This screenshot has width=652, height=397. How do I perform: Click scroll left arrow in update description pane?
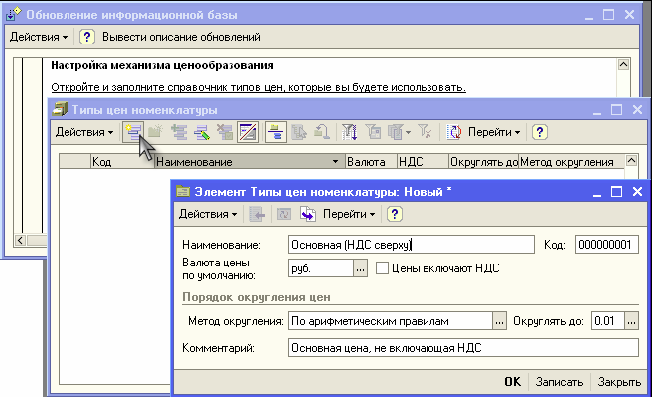[20, 240]
